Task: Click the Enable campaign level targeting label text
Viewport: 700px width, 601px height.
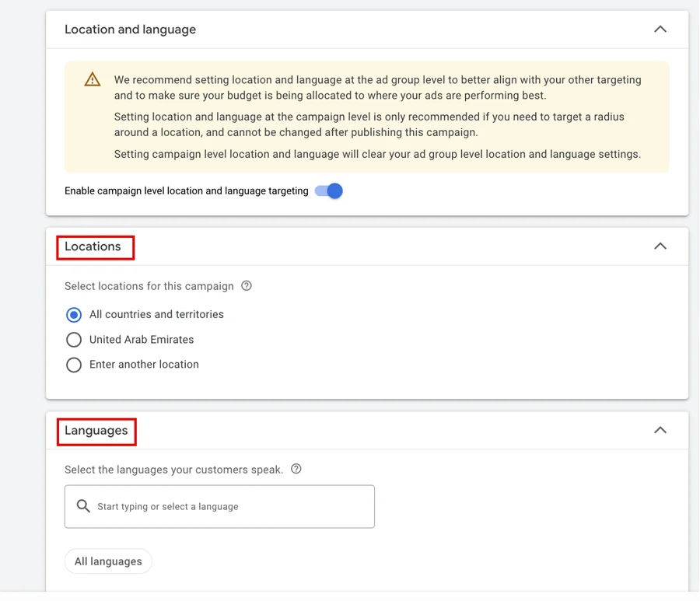Action: point(187,191)
